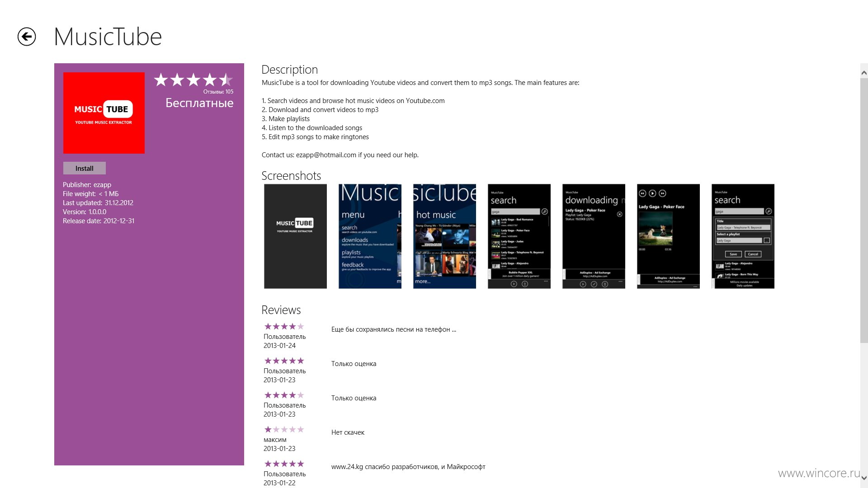This screenshot has height=488, width=868.
Task: Click 'Edit mp3 songs to make ringtones' line
Action: tap(315, 137)
